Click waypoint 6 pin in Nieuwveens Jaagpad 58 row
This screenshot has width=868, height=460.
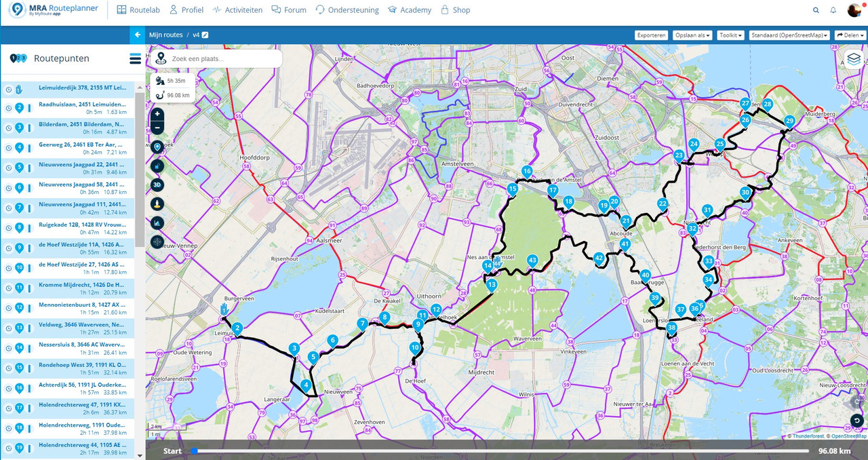coord(19,188)
